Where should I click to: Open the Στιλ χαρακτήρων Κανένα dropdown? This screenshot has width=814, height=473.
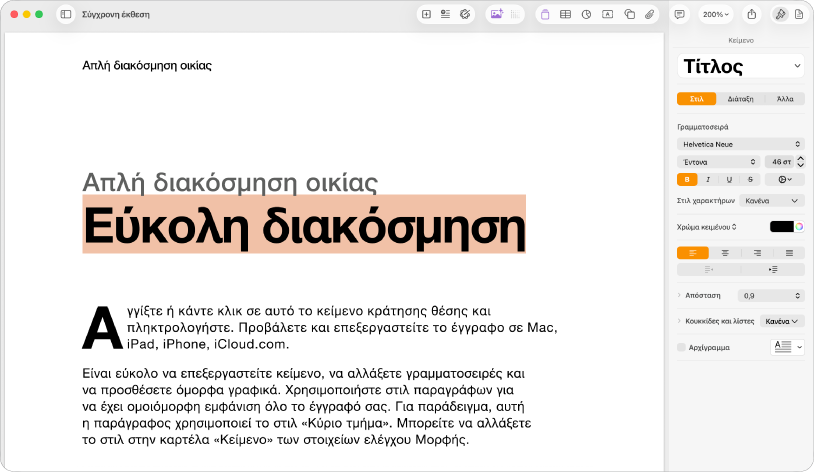click(772, 201)
